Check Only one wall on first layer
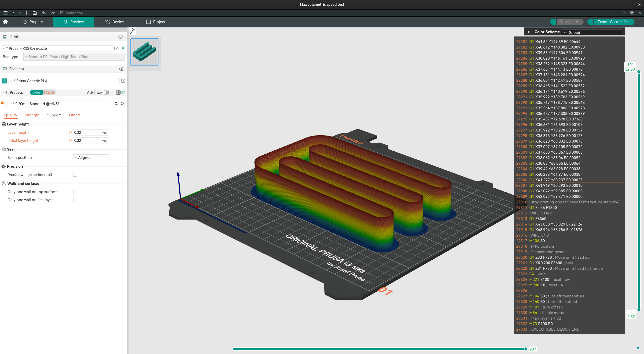This screenshot has width=644, height=354. point(75,200)
